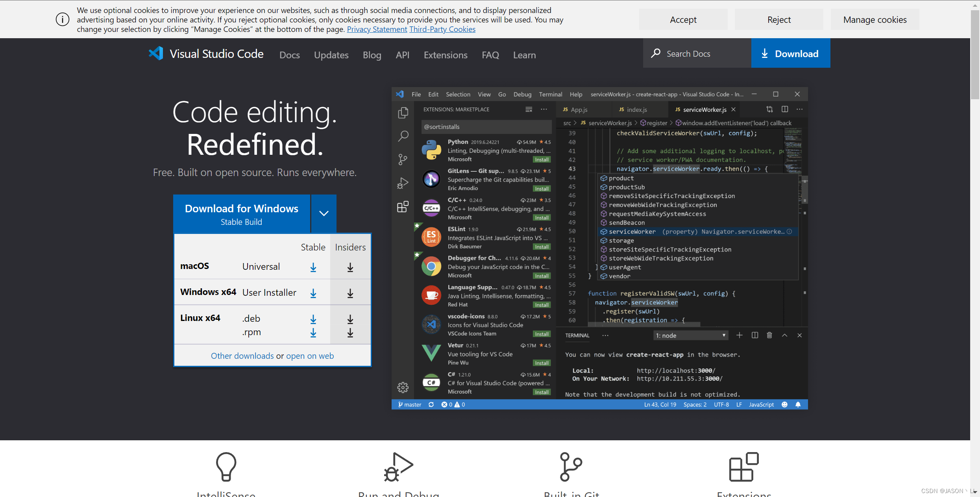Click the blue Download button in header

click(790, 54)
